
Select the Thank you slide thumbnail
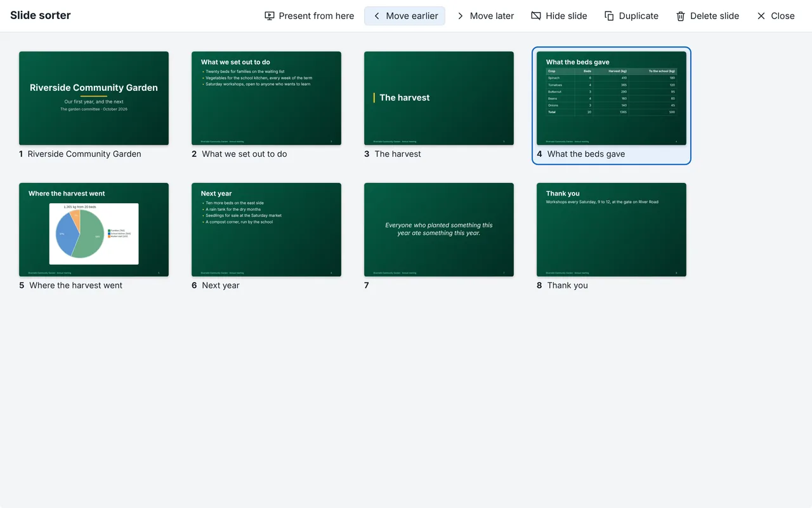pyautogui.click(x=612, y=230)
